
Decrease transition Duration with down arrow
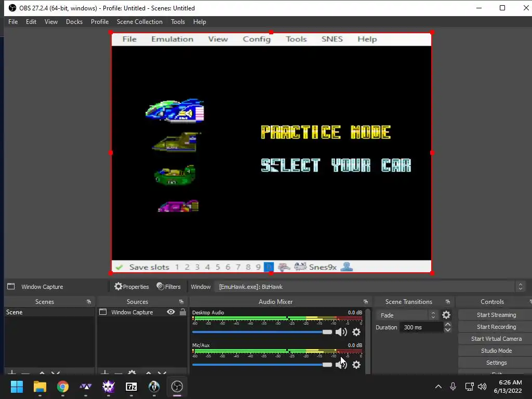pyautogui.click(x=447, y=330)
